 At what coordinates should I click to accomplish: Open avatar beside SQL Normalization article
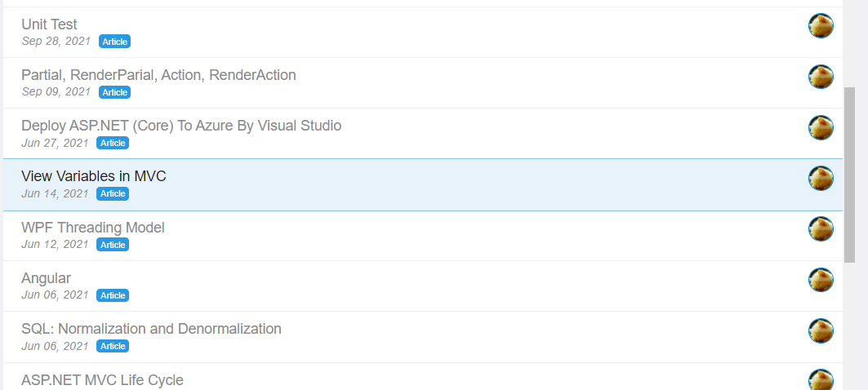821,330
